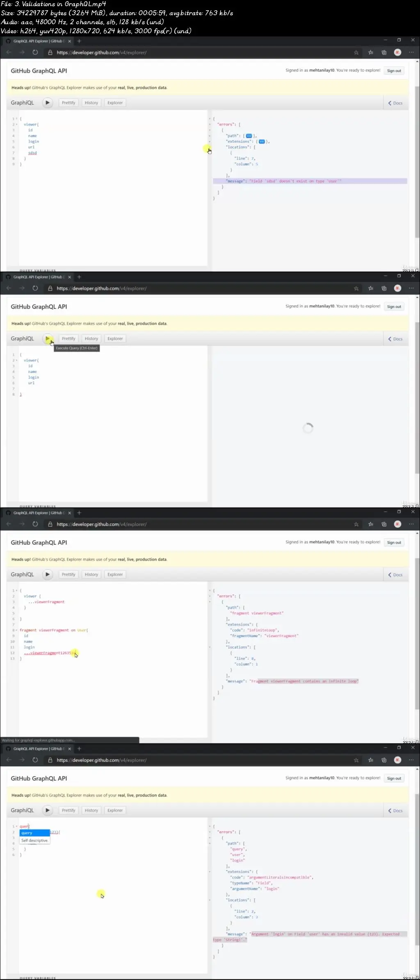Go back using the first frame's browser arrow

pyautogui.click(x=9, y=53)
